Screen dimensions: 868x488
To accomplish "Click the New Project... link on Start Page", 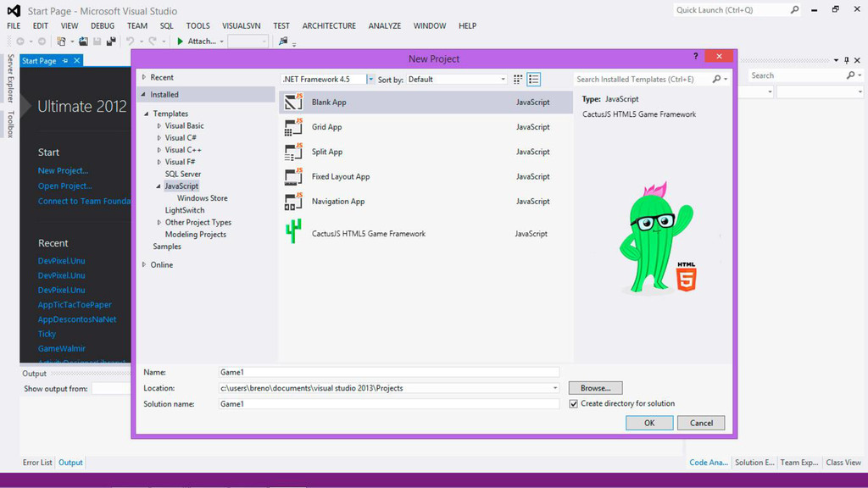I will coord(63,170).
